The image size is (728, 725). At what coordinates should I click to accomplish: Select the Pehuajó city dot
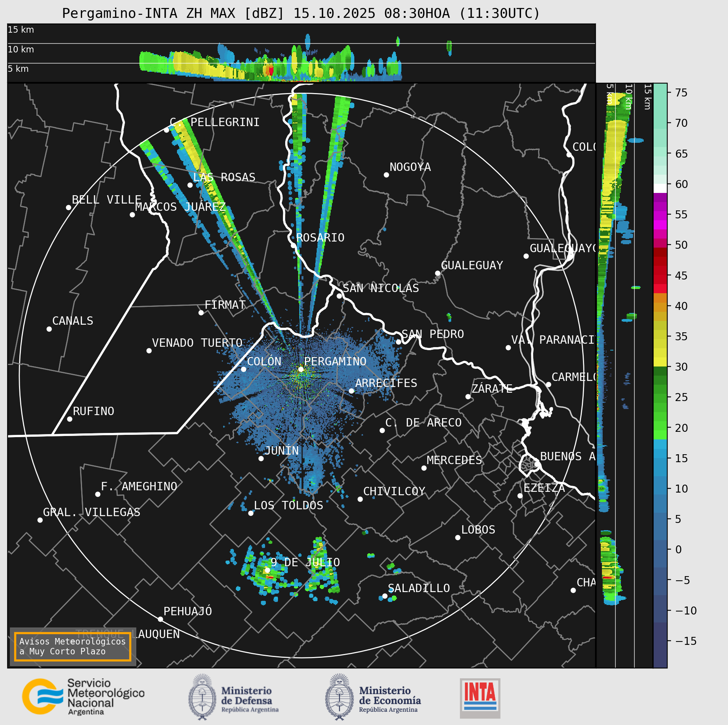[x=160, y=619]
